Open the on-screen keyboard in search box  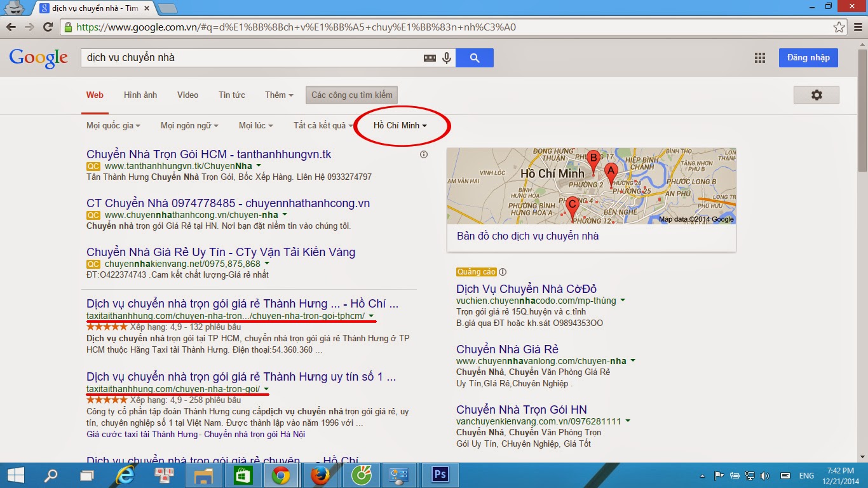click(x=430, y=58)
